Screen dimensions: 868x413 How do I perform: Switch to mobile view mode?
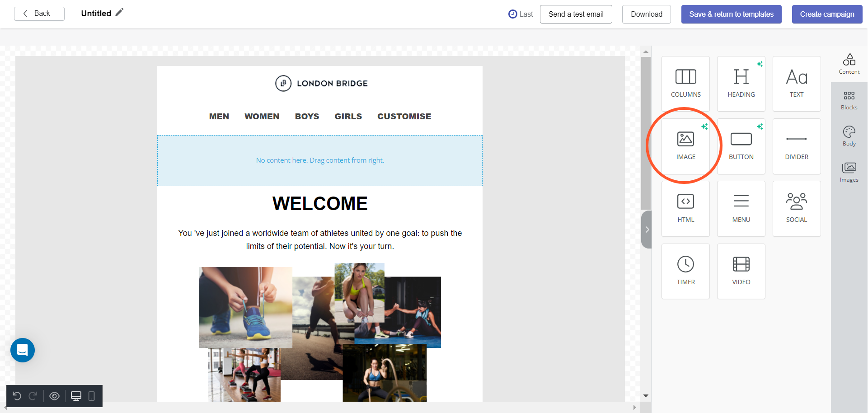pos(91,396)
